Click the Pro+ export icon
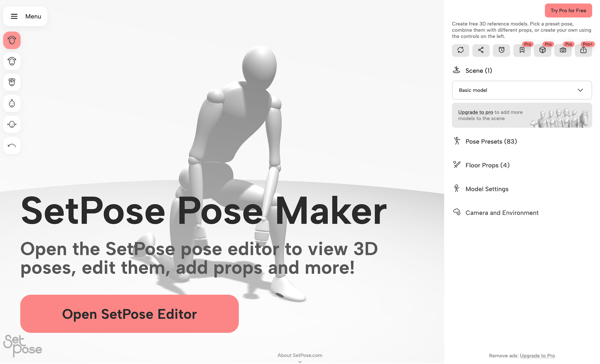Viewport: 600px width, 364px height. pyautogui.click(x=583, y=50)
